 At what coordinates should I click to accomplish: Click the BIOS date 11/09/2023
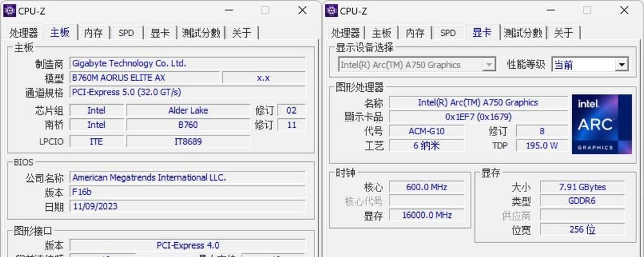pyautogui.click(x=187, y=206)
